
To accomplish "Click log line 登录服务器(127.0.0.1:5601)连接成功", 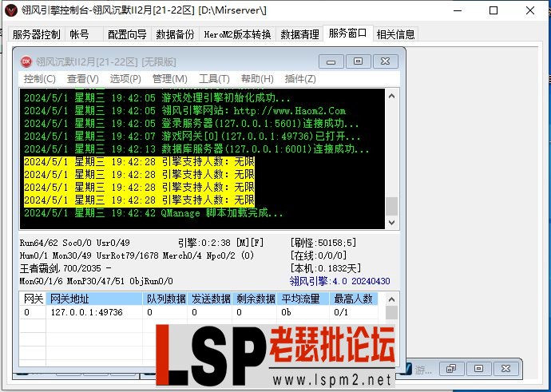I will click(192, 124).
